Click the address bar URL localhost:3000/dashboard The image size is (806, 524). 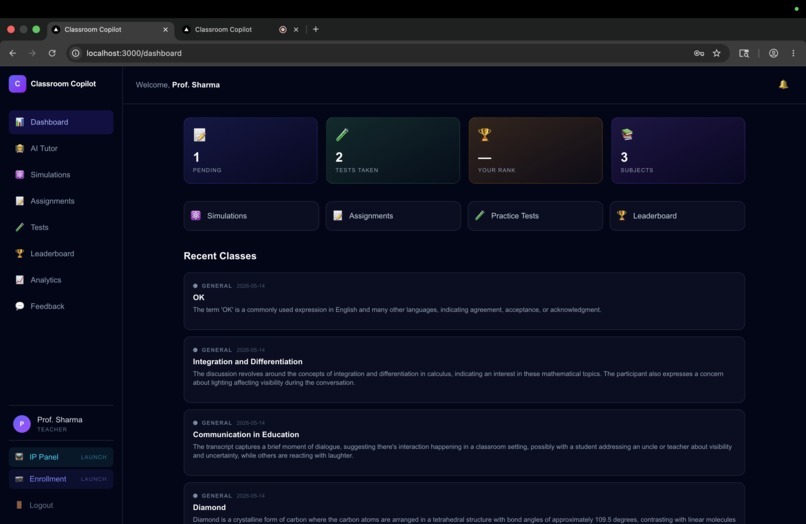pos(134,53)
